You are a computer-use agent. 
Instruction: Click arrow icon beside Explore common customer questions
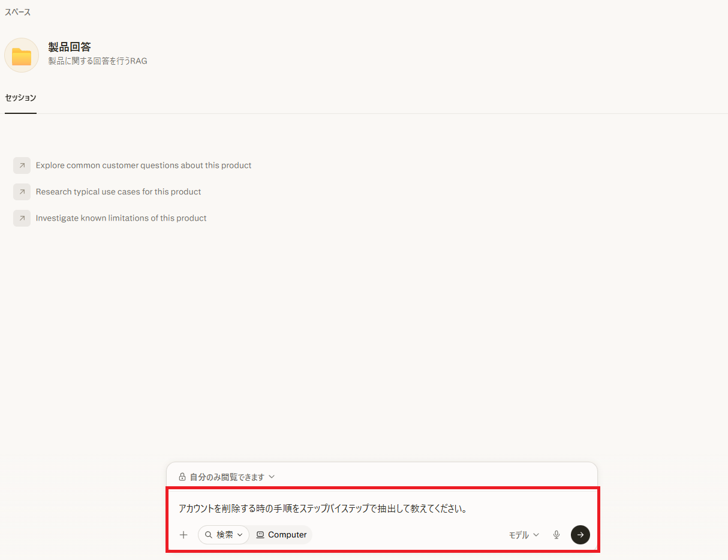[x=22, y=165]
